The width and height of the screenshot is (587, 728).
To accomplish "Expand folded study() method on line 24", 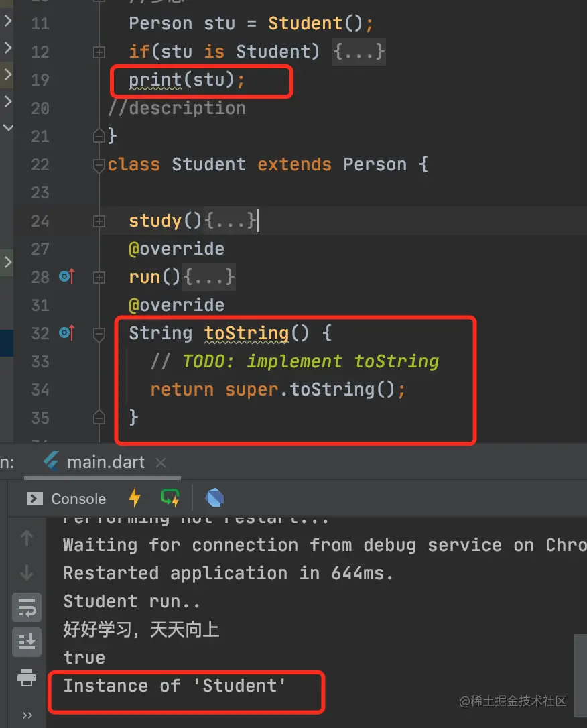I will (99, 221).
